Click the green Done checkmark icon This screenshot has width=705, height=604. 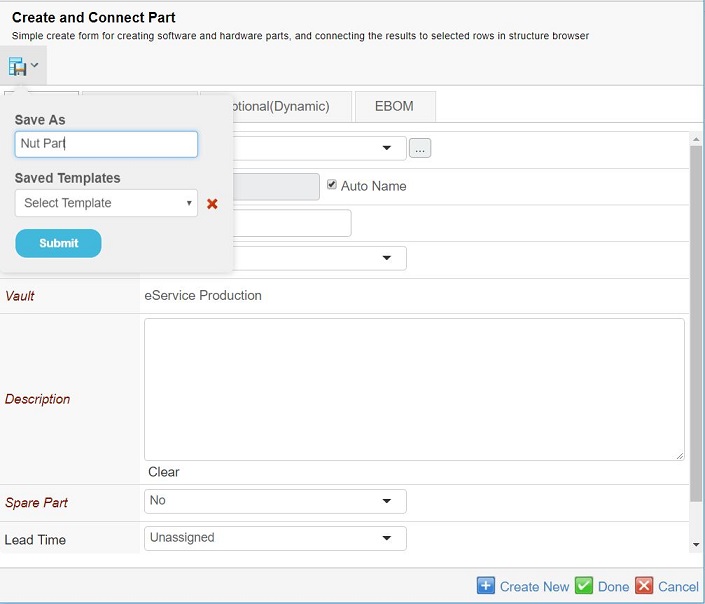[x=584, y=586]
